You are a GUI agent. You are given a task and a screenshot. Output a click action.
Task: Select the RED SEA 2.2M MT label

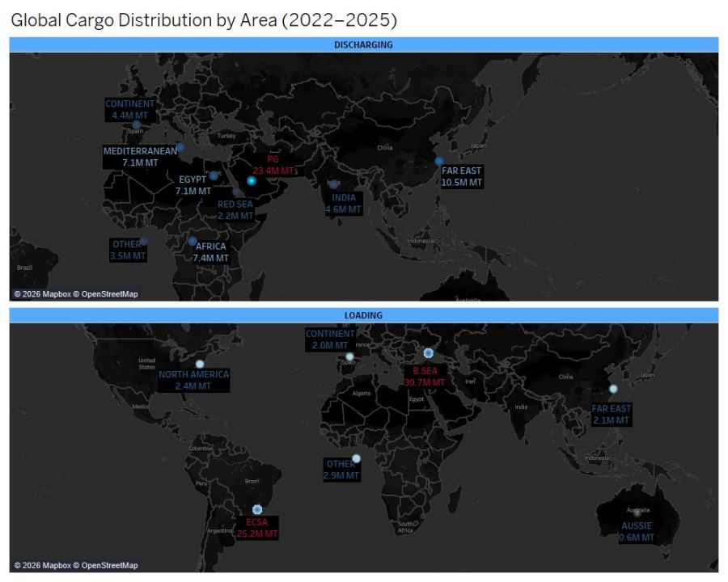[235, 210]
